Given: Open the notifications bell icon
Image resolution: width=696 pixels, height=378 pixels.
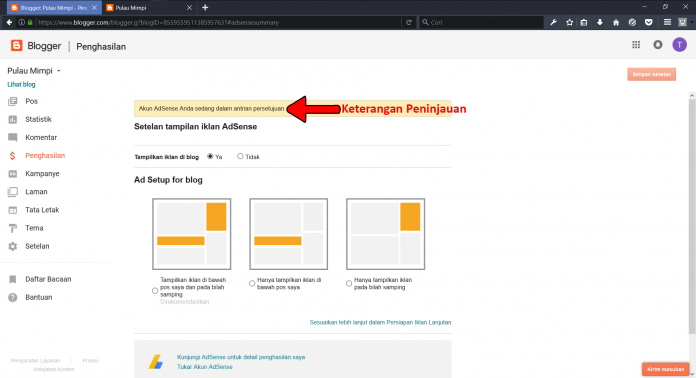Looking at the screenshot, I should coord(658,44).
